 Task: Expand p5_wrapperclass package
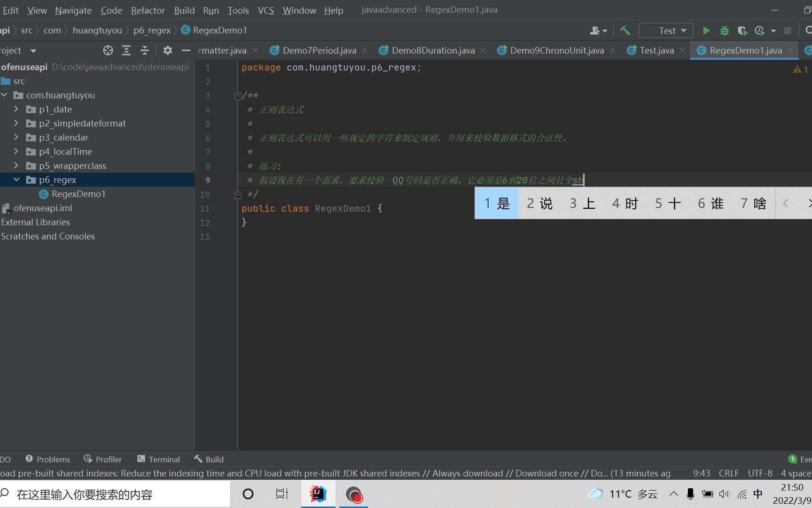(x=16, y=166)
